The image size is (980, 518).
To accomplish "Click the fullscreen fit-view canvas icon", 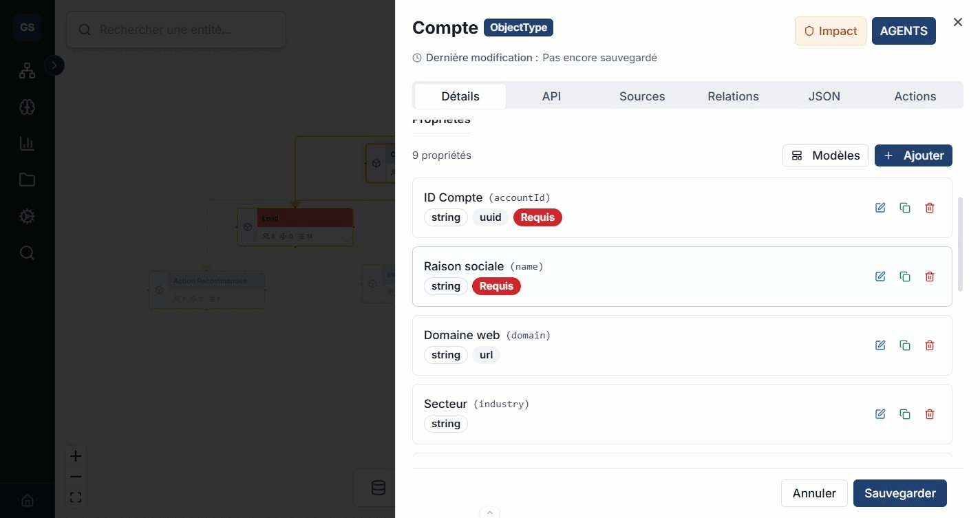I will 76,497.
